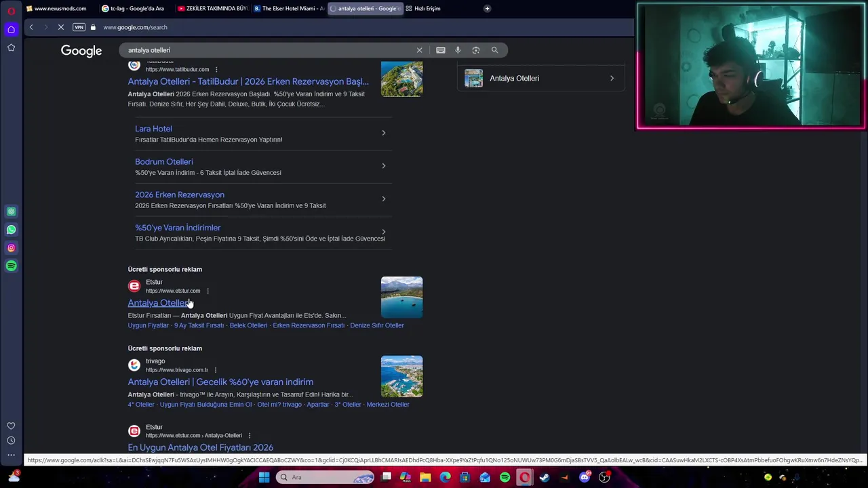This screenshot has width=868, height=488.
Task: Click the Etstur ad favicon
Action: pyautogui.click(x=134, y=286)
